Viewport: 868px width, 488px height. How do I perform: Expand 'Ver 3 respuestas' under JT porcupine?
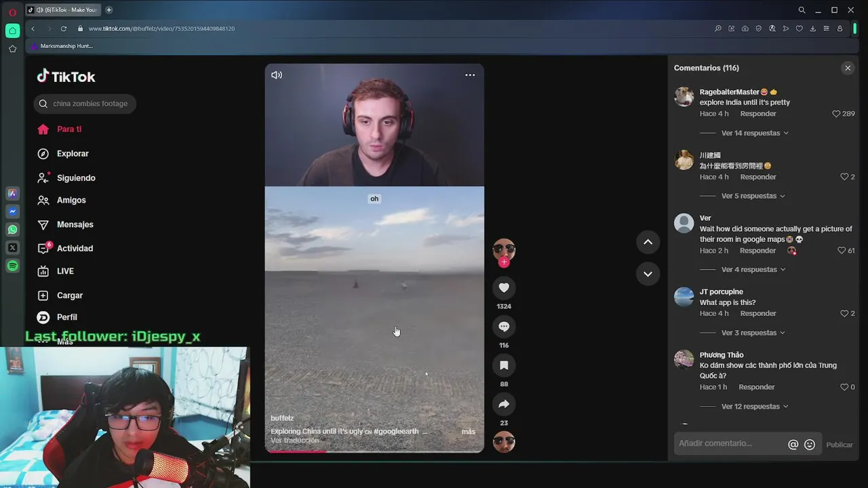click(x=753, y=333)
